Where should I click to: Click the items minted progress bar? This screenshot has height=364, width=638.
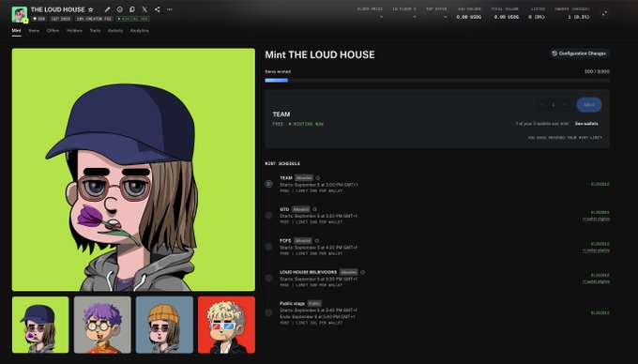(437, 80)
